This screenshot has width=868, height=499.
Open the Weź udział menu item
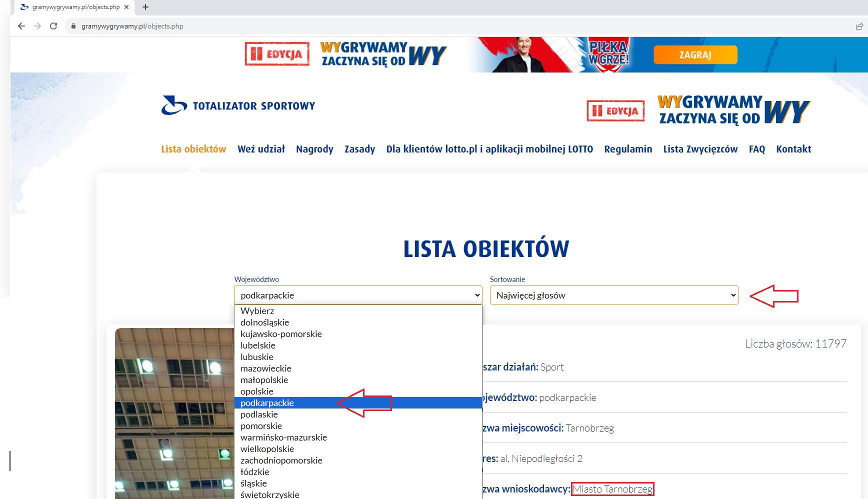point(261,149)
